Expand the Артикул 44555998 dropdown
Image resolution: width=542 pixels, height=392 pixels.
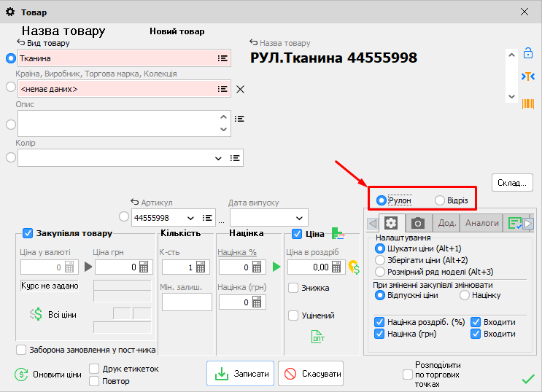[x=191, y=218]
